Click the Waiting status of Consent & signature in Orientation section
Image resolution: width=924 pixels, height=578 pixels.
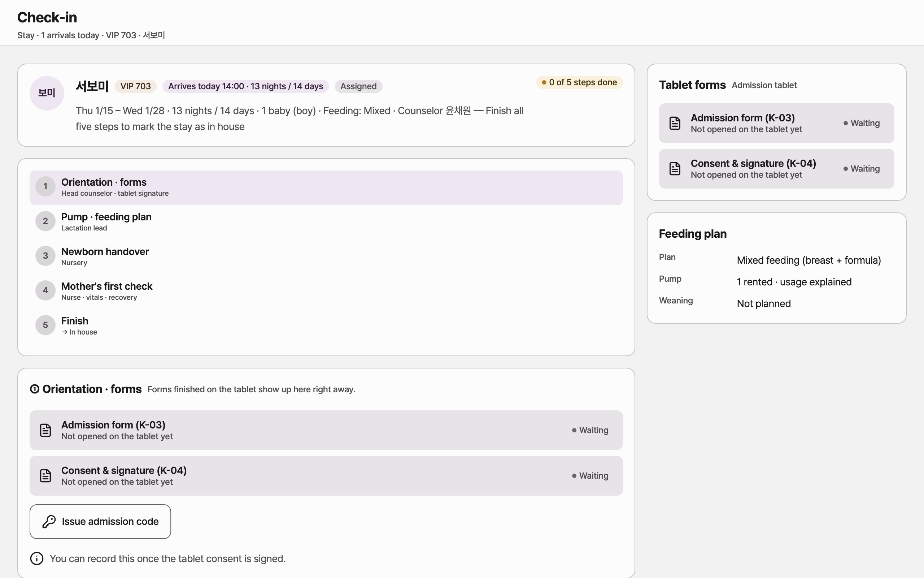click(x=590, y=475)
